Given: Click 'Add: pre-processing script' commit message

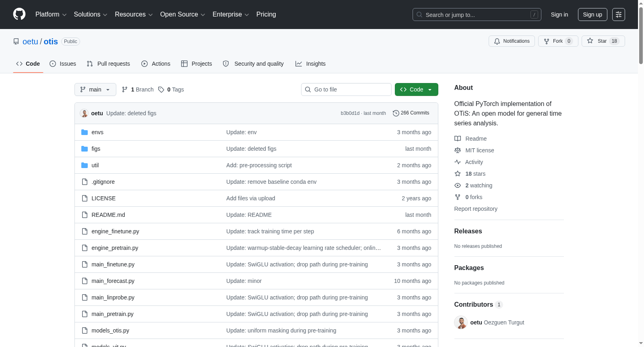Looking at the screenshot, I should pyautogui.click(x=259, y=165).
